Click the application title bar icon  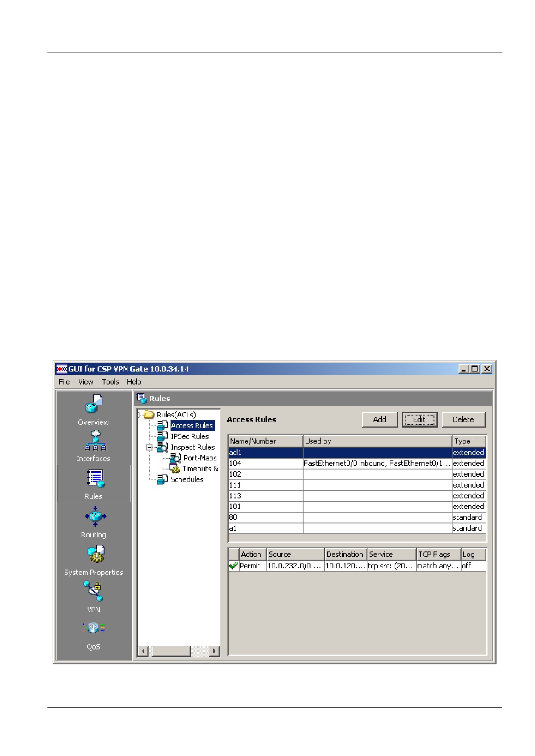pyautogui.click(x=62, y=369)
